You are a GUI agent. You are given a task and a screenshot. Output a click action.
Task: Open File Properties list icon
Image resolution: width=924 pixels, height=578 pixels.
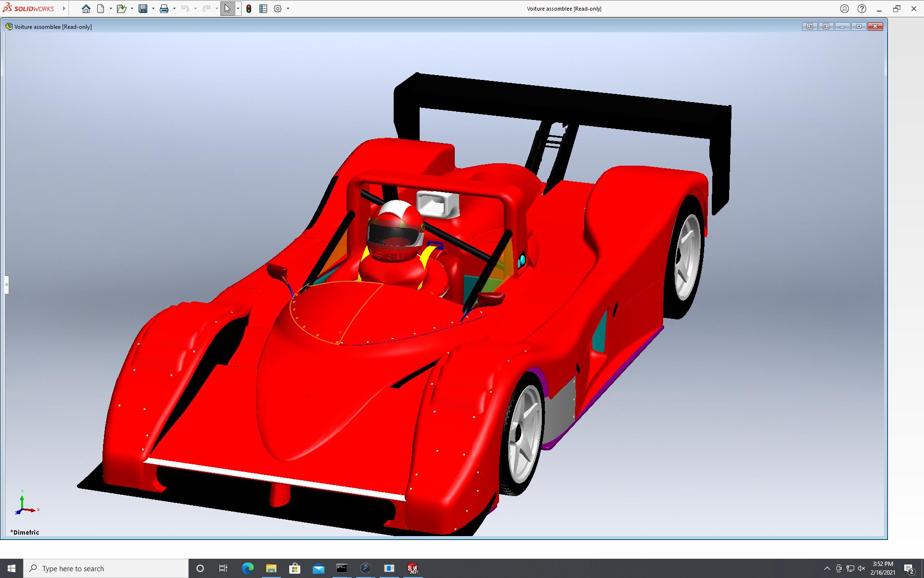[263, 9]
